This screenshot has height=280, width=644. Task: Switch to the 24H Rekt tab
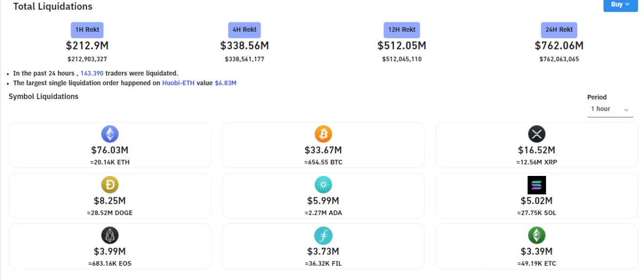click(559, 30)
